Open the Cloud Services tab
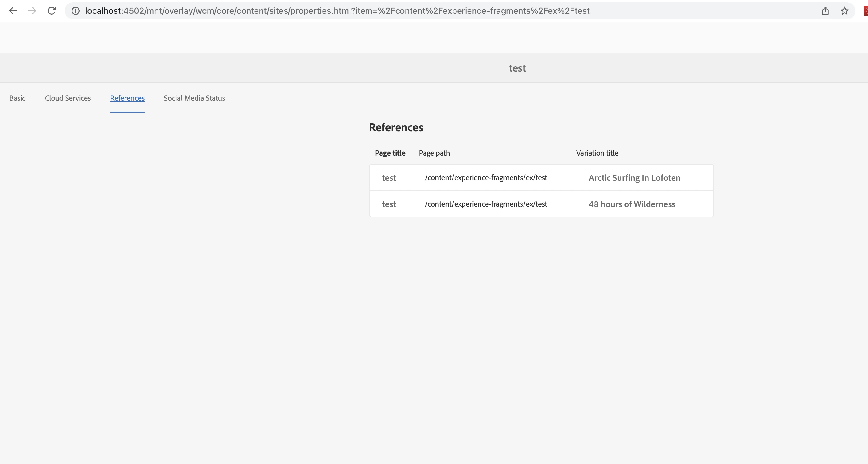The height and width of the screenshot is (464, 868). tap(68, 98)
